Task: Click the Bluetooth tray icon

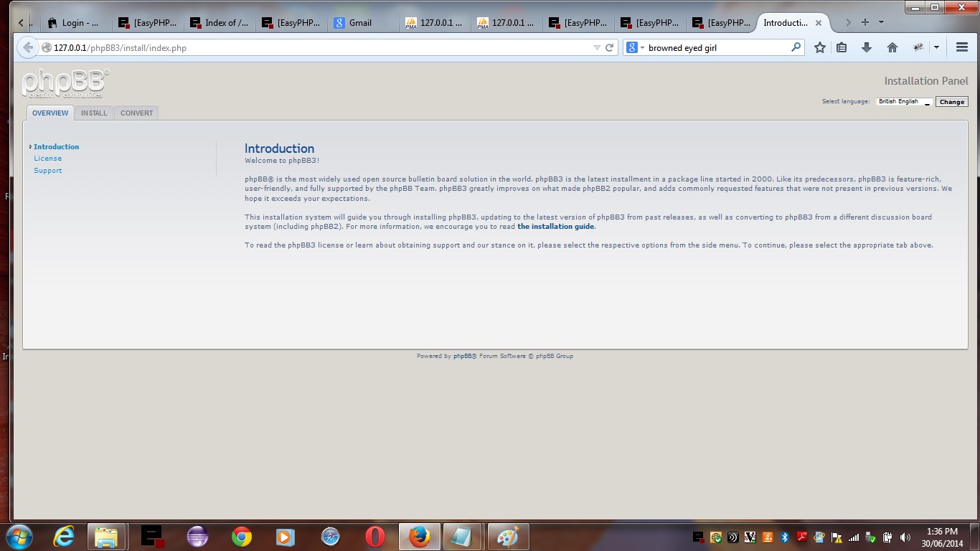Action: pyautogui.click(x=785, y=537)
